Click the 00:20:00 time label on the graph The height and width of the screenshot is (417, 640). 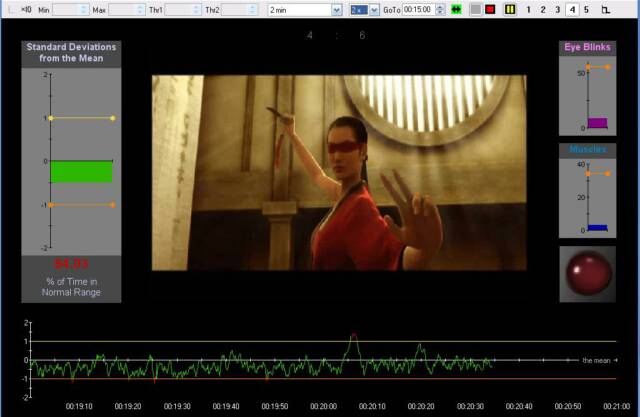[x=324, y=406]
